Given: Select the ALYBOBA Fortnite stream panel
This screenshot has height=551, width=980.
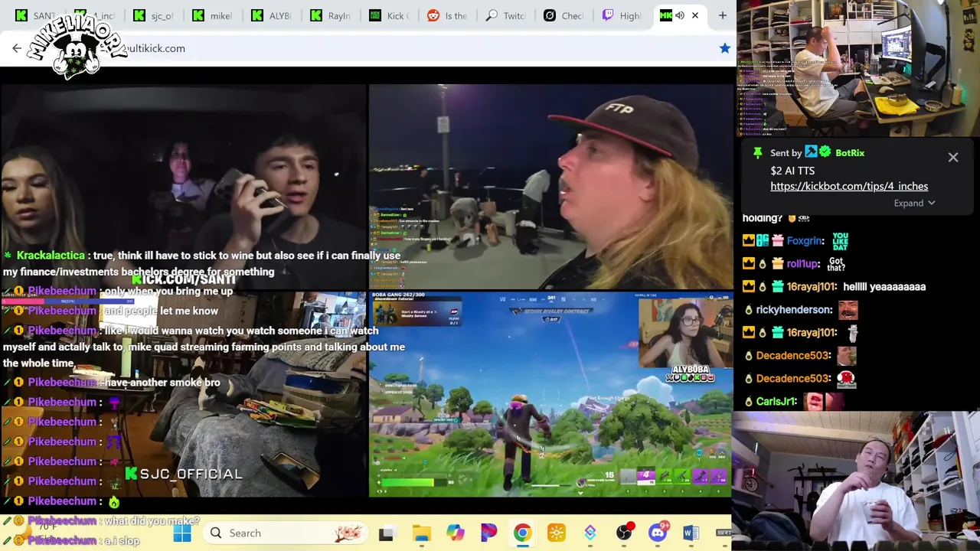Looking at the screenshot, I should [550, 395].
